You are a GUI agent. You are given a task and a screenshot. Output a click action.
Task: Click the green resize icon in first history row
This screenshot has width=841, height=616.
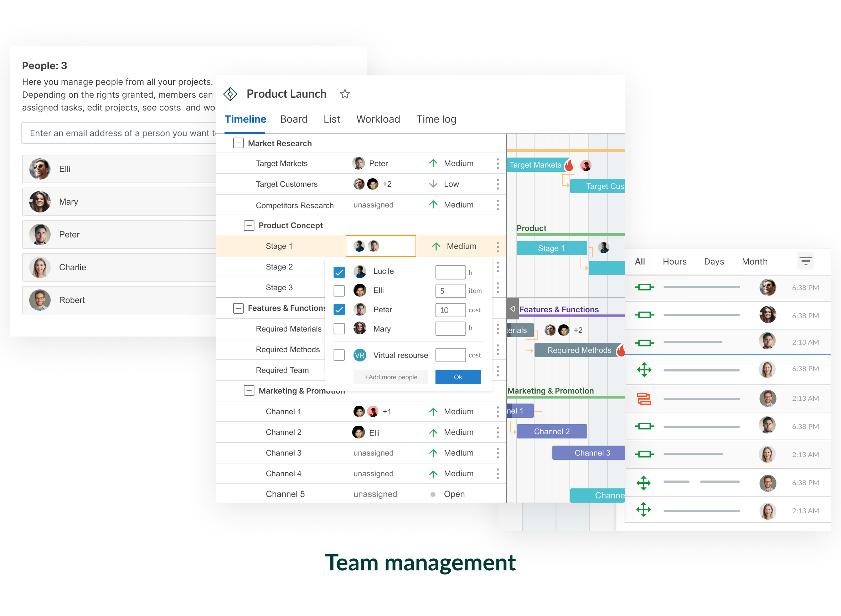coord(644,287)
